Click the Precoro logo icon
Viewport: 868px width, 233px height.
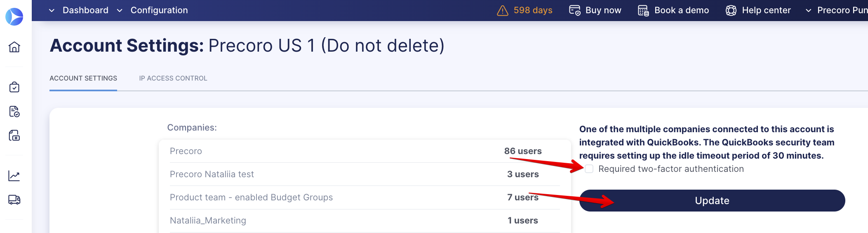click(x=14, y=17)
